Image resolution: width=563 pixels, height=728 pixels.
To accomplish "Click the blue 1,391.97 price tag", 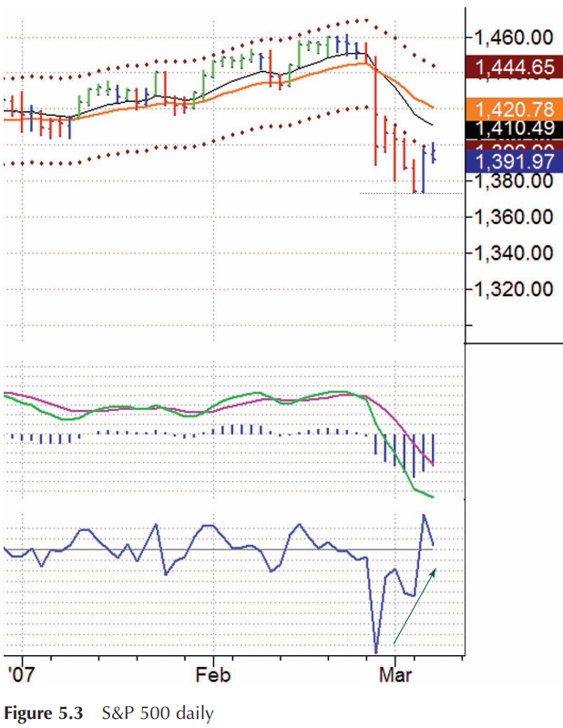I will point(515,161).
